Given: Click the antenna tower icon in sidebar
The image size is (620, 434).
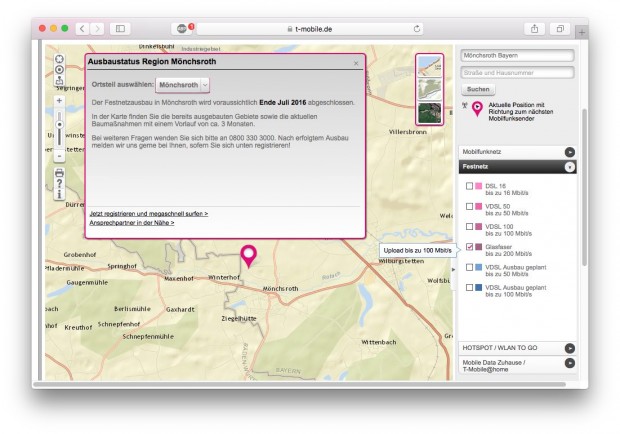Looking at the screenshot, I should (465, 105).
